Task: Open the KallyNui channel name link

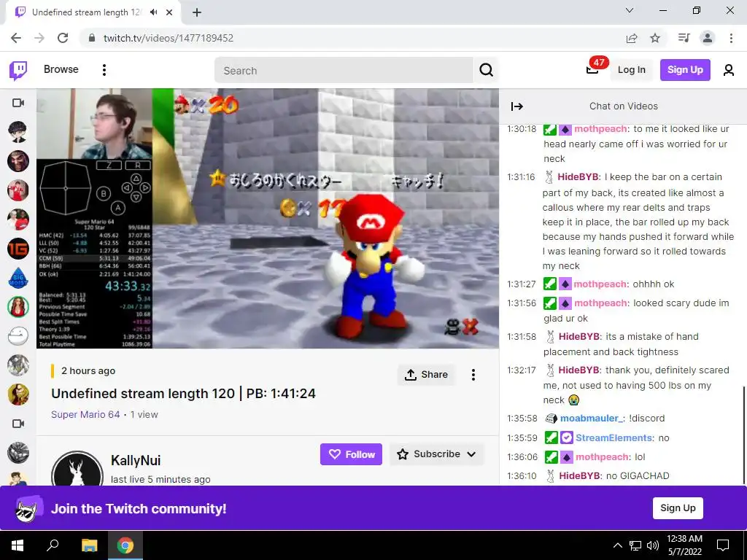Action: coord(136,461)
